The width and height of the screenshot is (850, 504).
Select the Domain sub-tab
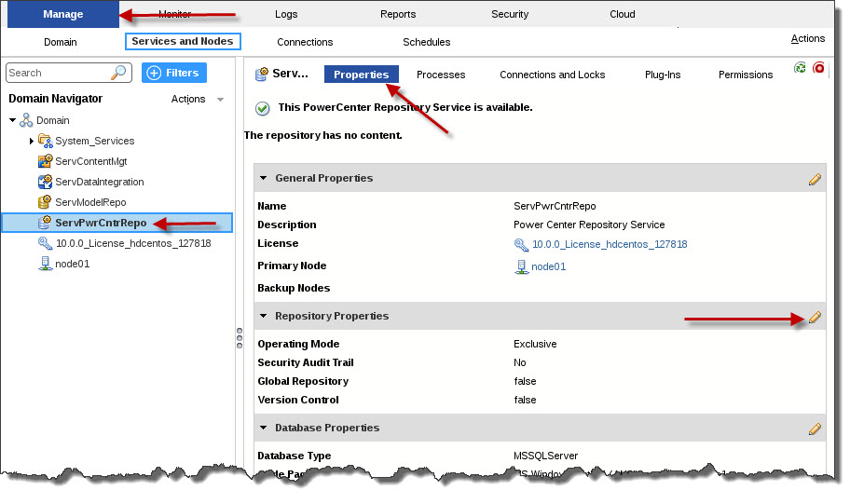point(61,42)
